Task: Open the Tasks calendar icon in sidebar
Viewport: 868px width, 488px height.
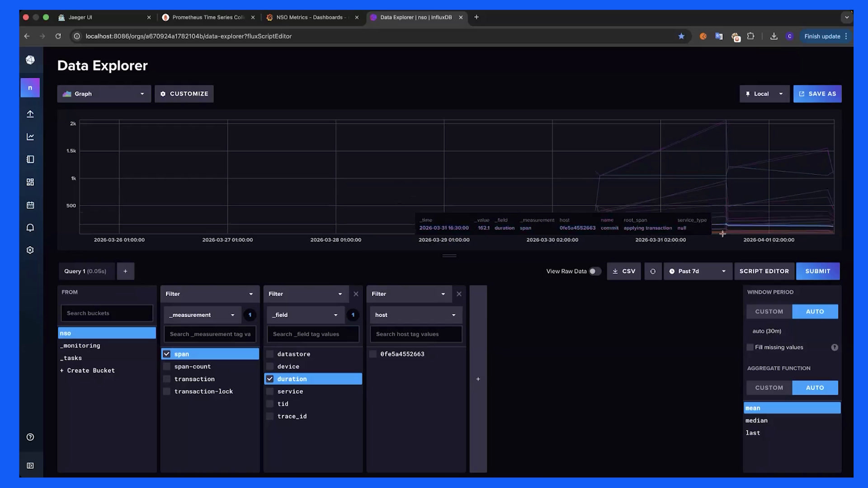Action: (30, 205)
